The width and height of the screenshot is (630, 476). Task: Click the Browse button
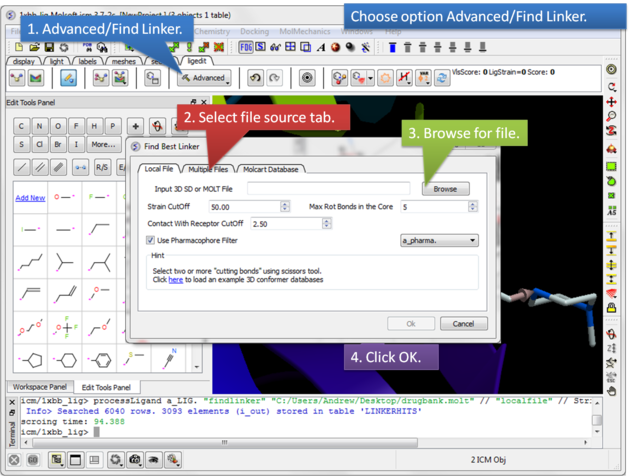click(445, 188)
